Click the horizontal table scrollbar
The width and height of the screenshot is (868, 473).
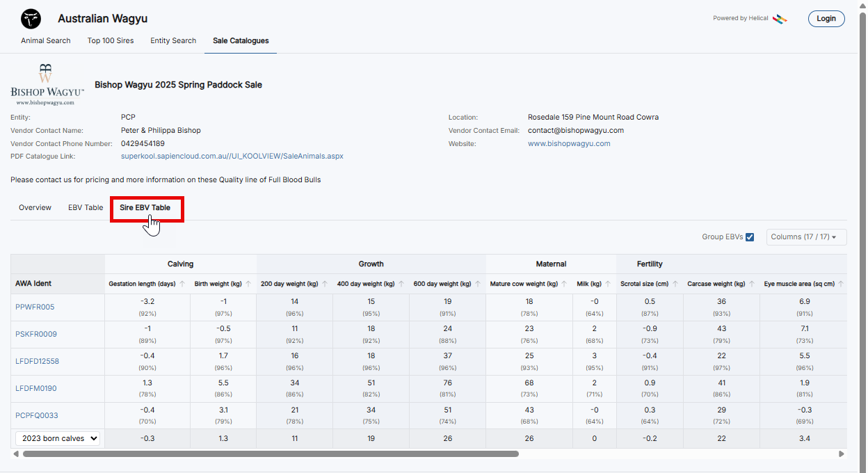click(x=271, y=454)
